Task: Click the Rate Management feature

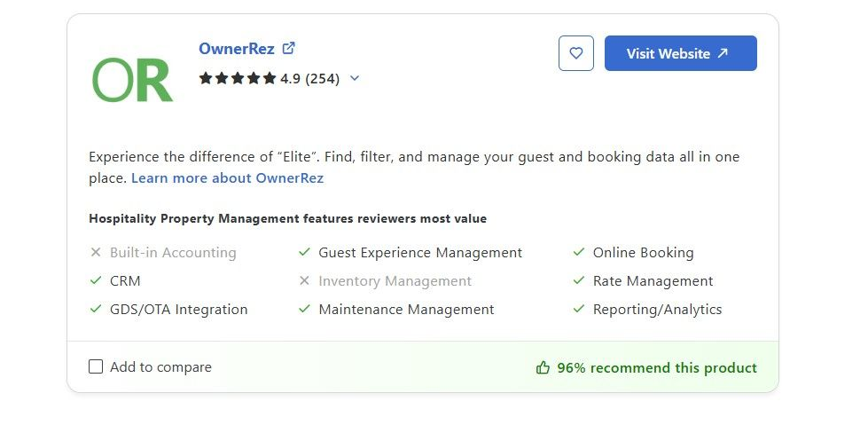Action: pyautogui.click(x=653, y=281)
